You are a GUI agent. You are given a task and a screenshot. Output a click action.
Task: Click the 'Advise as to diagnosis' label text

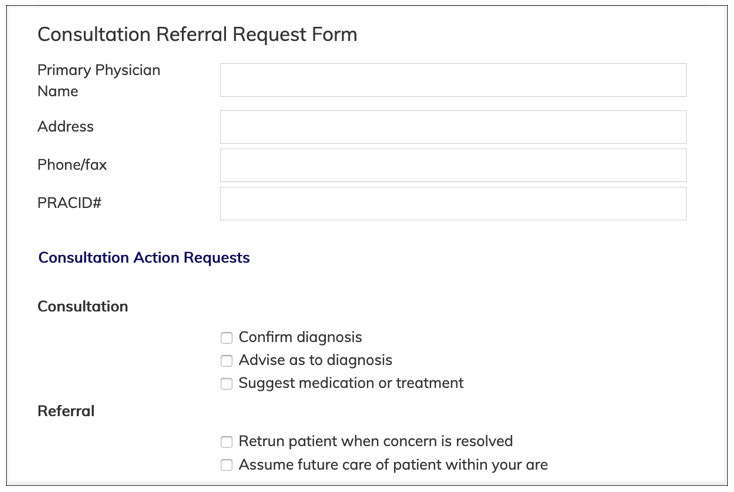pyautogui.click(x=316, y=360)
